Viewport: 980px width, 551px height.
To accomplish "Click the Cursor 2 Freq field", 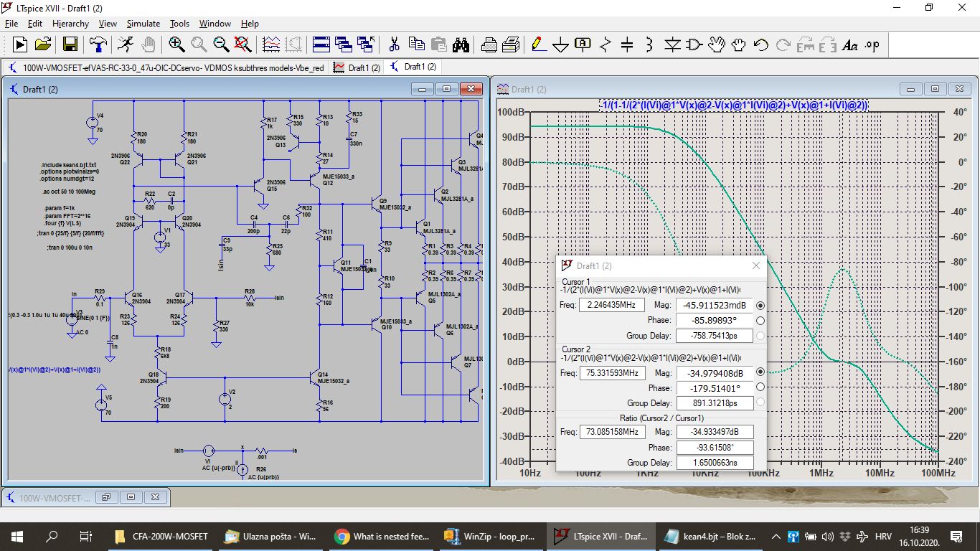I will click(613, 373).
